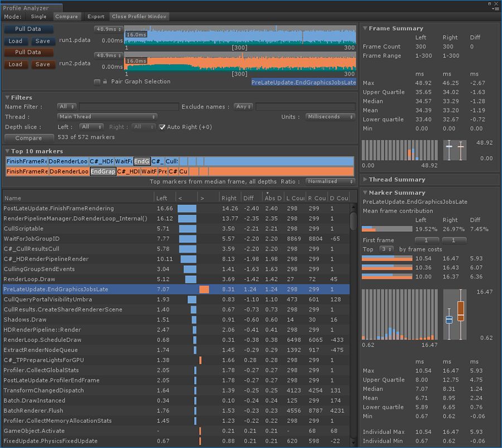The width and height of the screenshot is (502, 448).
Task: Open the Thread dropdown set to Main Thread
Action: click(x=107, y=116)
